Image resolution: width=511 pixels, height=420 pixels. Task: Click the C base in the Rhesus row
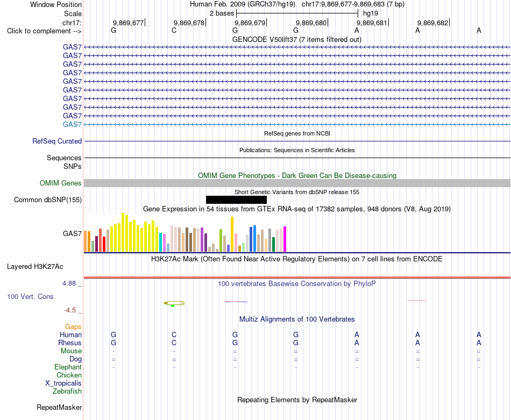174,343
